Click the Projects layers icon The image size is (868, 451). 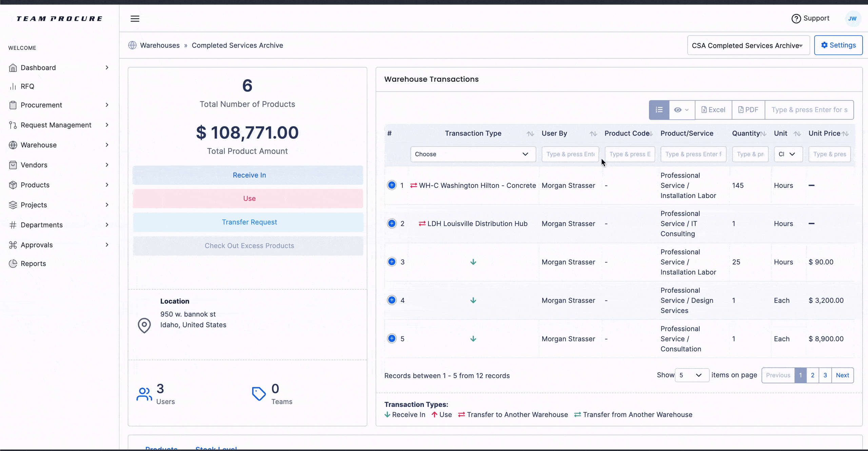[x=13, y=205]
